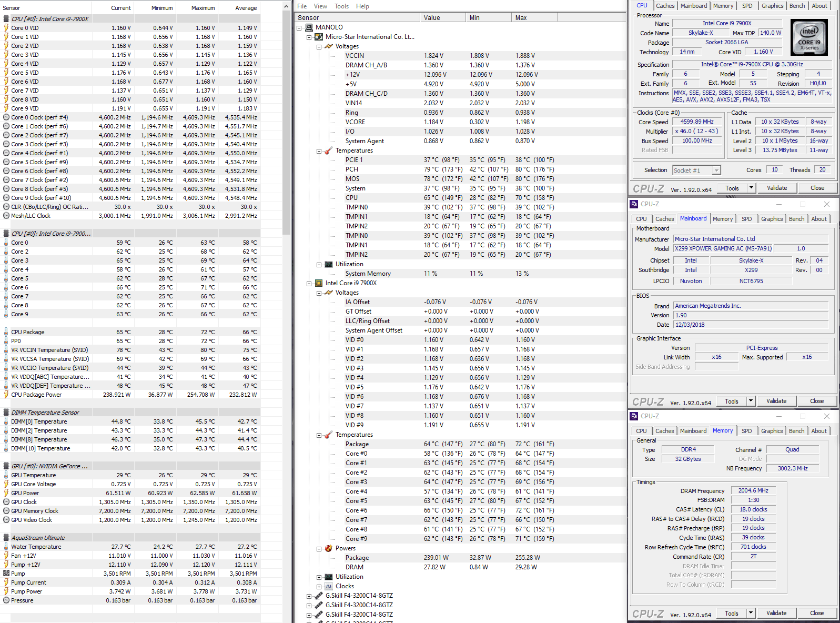Collapse the Micro-Star International node
Screen dimensions: 840x623
309,37
